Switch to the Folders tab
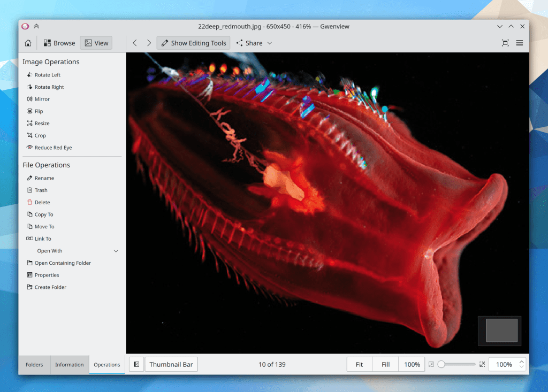The height and width of the screenshot is (392, 548). (34, 365)
